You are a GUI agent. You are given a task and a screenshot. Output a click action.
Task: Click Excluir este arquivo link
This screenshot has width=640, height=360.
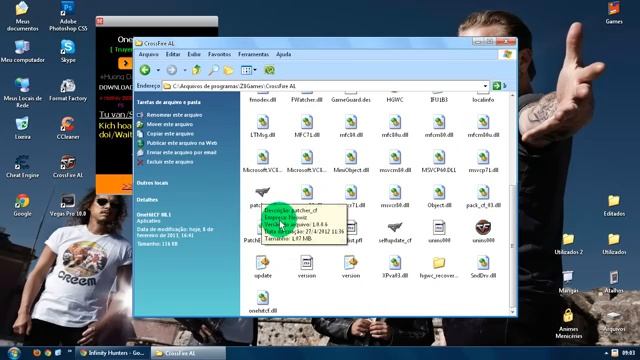click(170, 162)
